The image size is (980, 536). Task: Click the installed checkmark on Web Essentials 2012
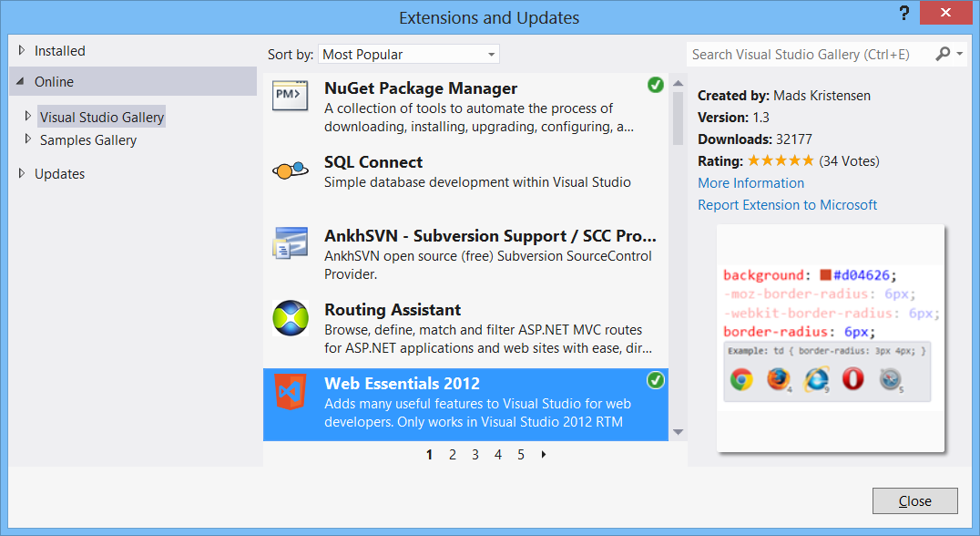pyautogui.click(x=656, y=379)
